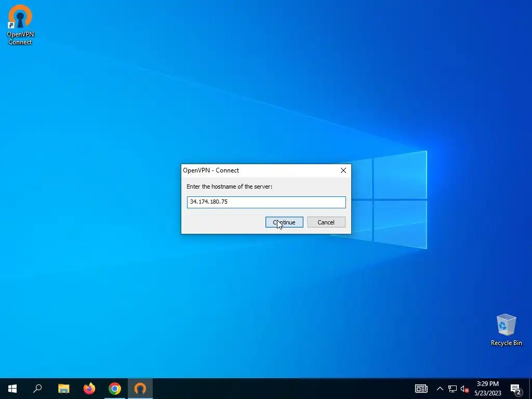The width and height of the screenshot is (532, 399).
Task: Open the OpenVPN Connect desktop shortcut
Action: click(x=20, y=25)
